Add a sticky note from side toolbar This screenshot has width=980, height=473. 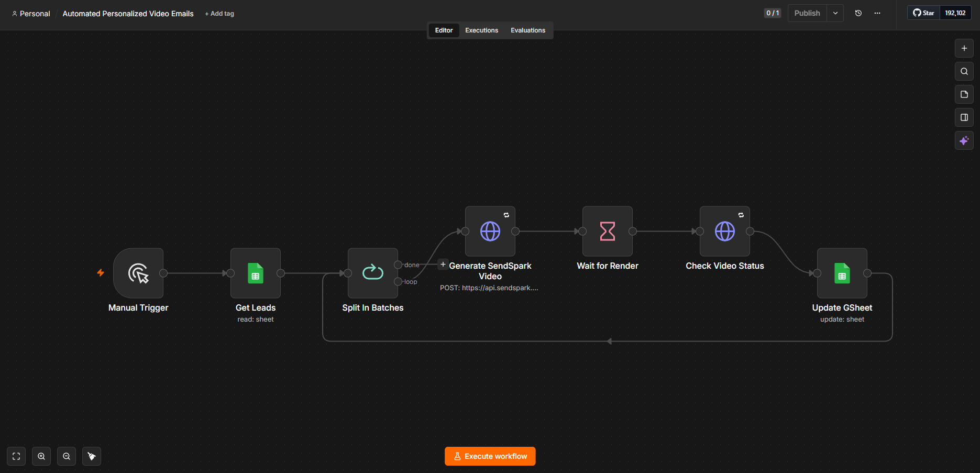(964, 94)
